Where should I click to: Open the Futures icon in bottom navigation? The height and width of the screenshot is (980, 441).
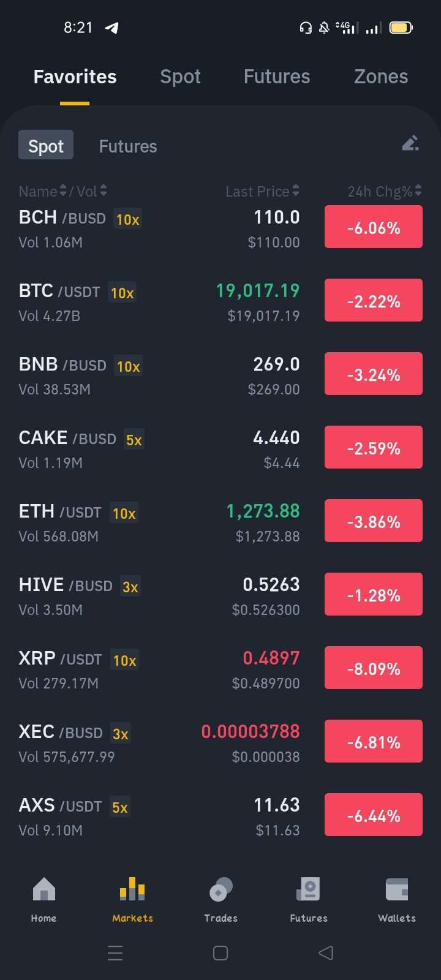pos(309,889)
